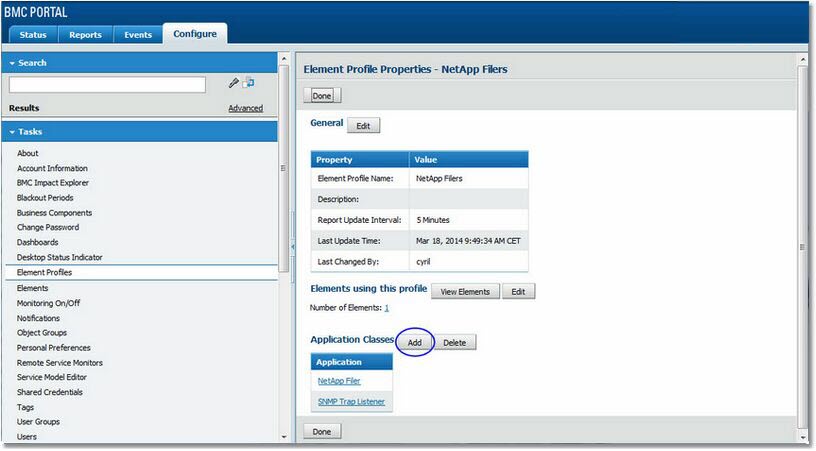The height and width of the screenshot is (451, 816).
Task: Collapse the Tasks panel header arrow
Action: [13, 132]
